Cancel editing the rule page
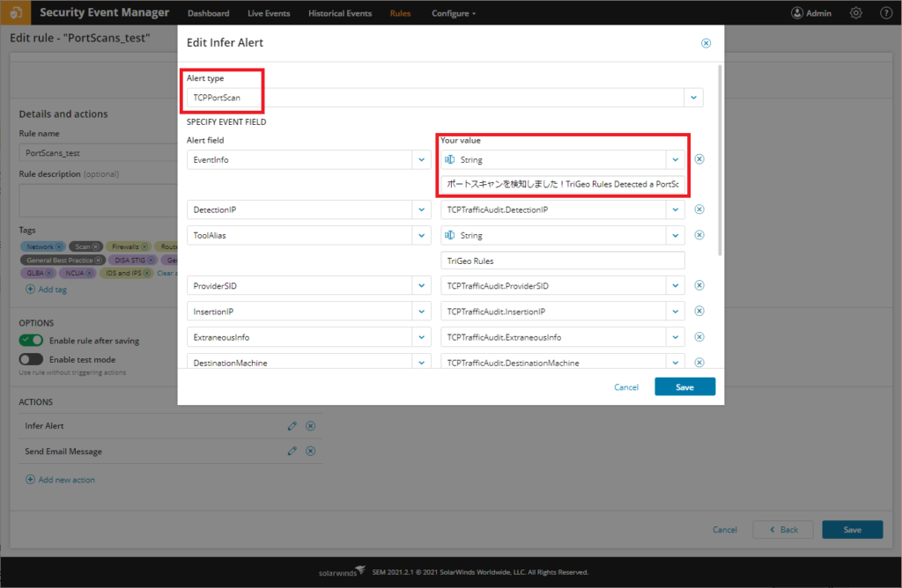Viewport: 902px width, 588px height. pyautogui.click(x=724, y=529)
